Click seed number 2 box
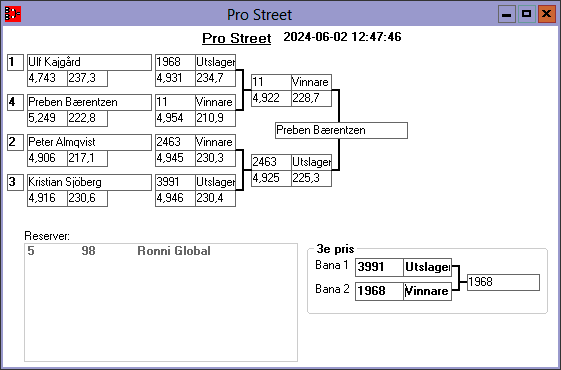Screen dimensions: 561x370 (15, 142)
